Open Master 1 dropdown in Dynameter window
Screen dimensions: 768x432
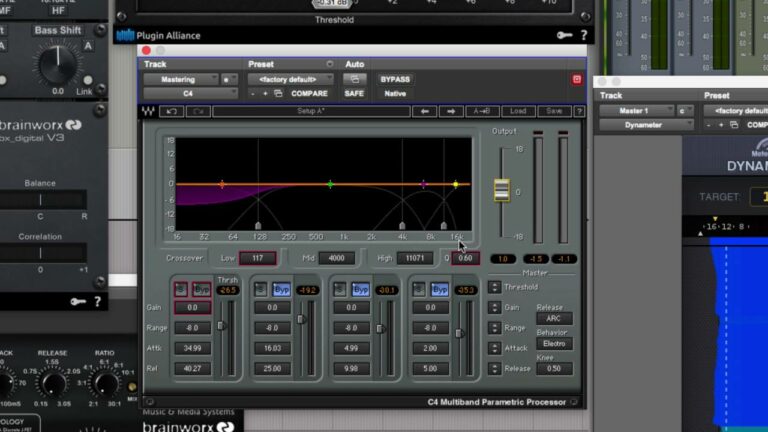tap(636, 111)
